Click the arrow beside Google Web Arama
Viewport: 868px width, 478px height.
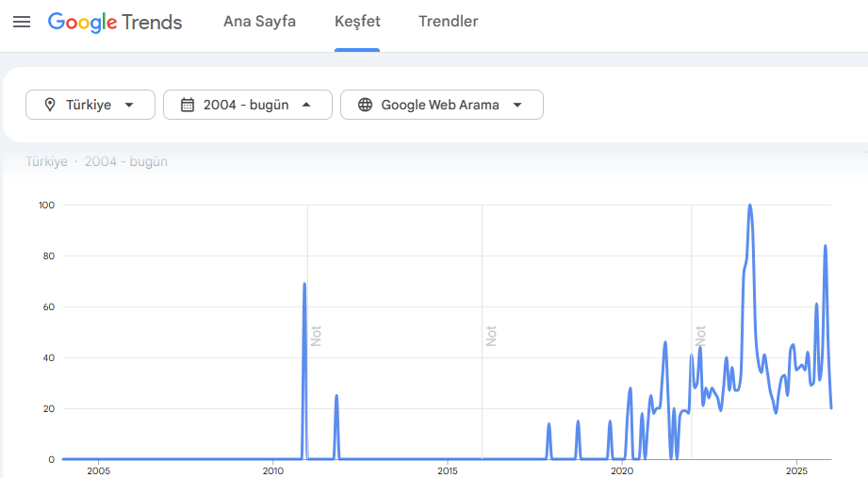click(517, 105)
